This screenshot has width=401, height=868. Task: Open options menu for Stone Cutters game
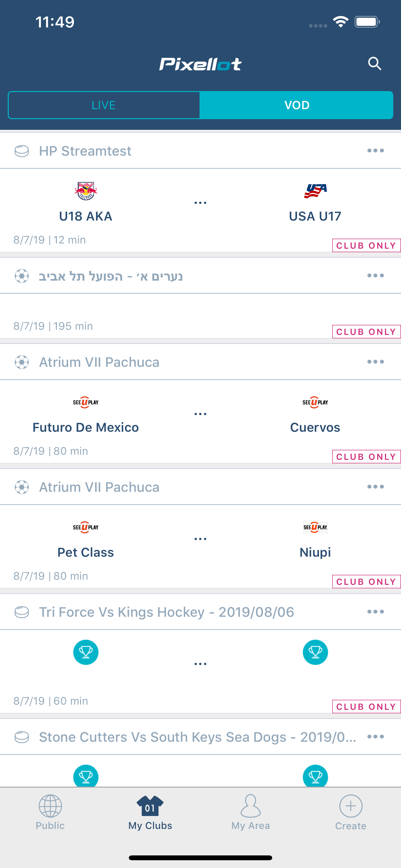tap(375, 737)
